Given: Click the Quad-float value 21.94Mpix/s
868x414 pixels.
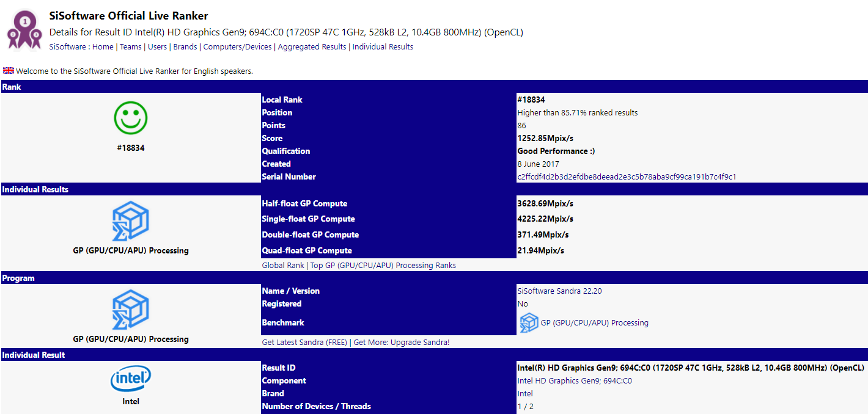Looking at the screenshot, I should [540, 251].
